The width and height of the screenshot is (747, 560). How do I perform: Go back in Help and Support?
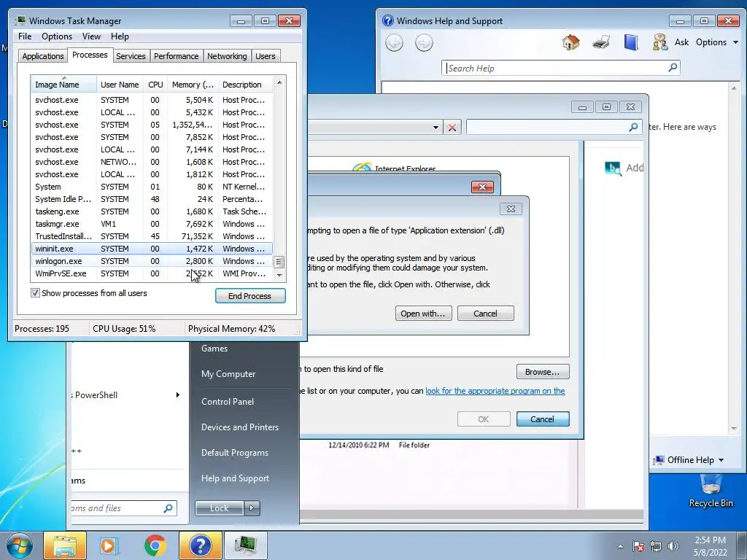pos(394,43)
